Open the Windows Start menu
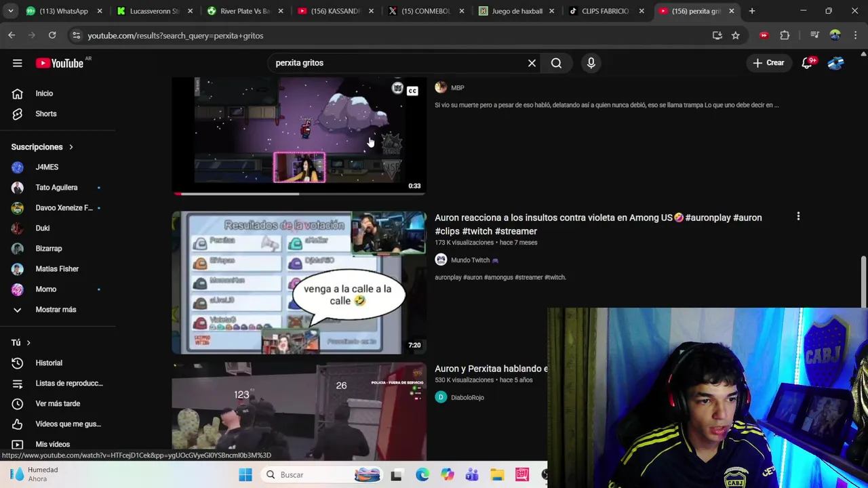The width and height of the screenshot is (868, 488). pyautogui.click(x=245, y=475)
